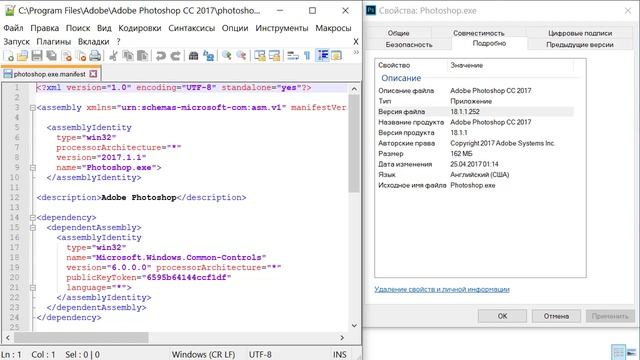Screen dimensions: 640x360
Task: Click the Copy icon in the toolbar
Action: coord(128,56)
